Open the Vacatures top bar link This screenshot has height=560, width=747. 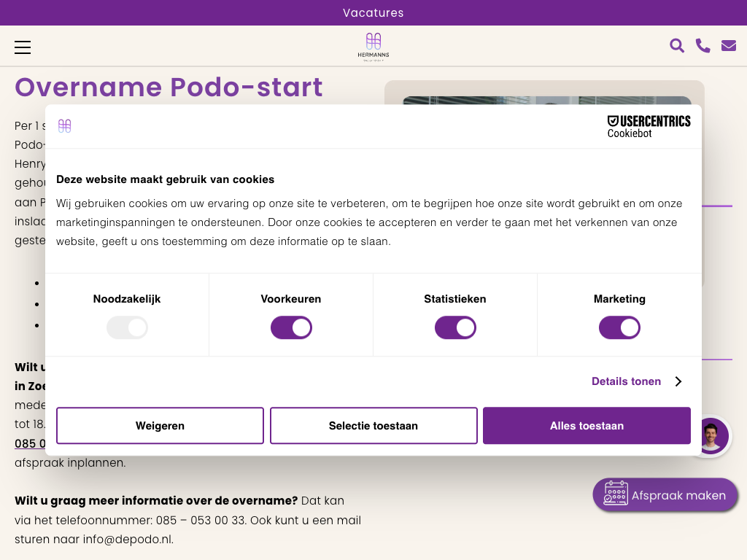[373, 13]
